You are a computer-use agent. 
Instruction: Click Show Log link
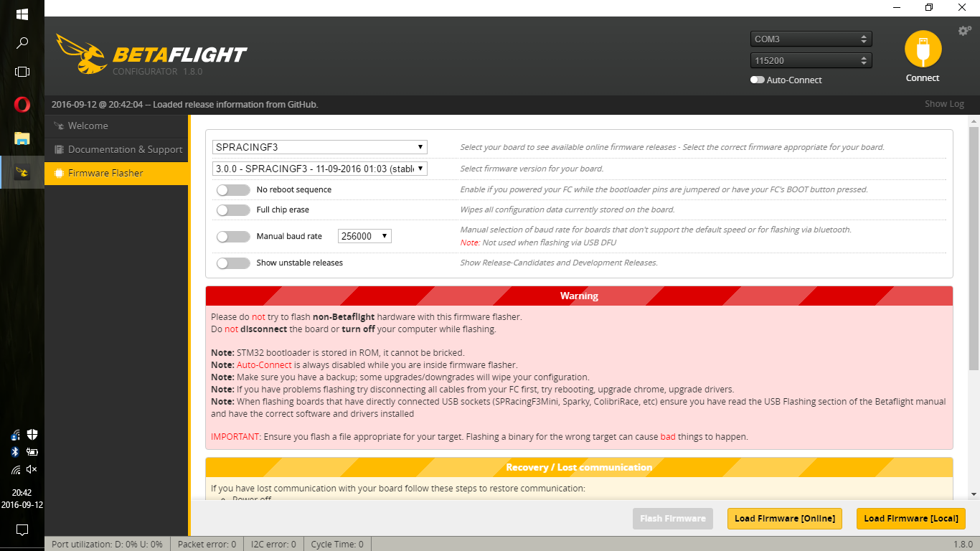tap(943, 104)
